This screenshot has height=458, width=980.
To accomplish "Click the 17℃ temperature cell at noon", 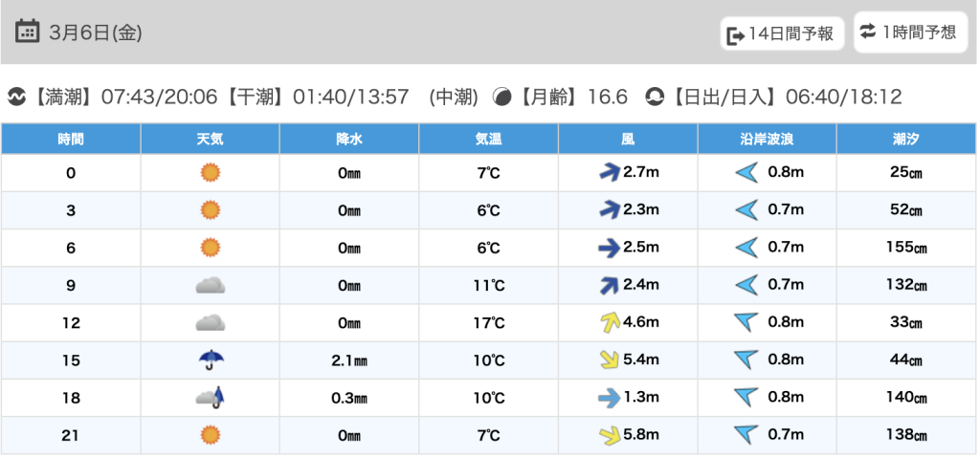I will click(488, 323).
